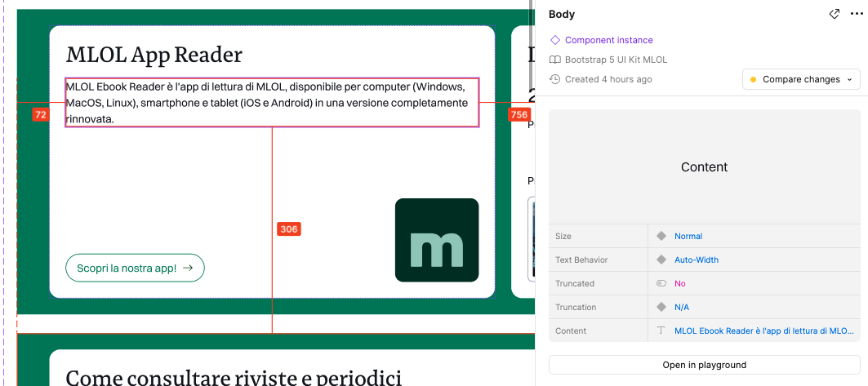Screen dimensions: 868x386
Task: Click the library book icon for Bootstrap kit
Action: [x=555, y=60]
